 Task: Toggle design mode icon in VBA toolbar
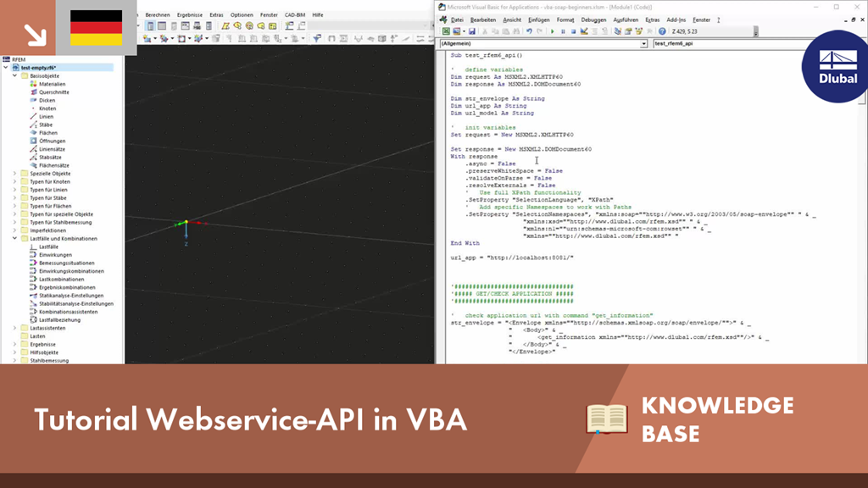point(584,31)
